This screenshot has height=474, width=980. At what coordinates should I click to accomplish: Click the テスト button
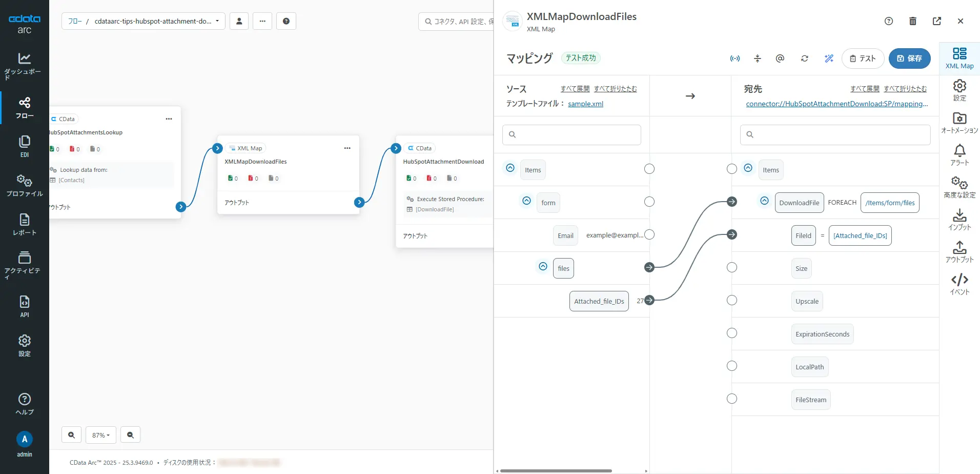pyautogui.click(x=863, y=58)
